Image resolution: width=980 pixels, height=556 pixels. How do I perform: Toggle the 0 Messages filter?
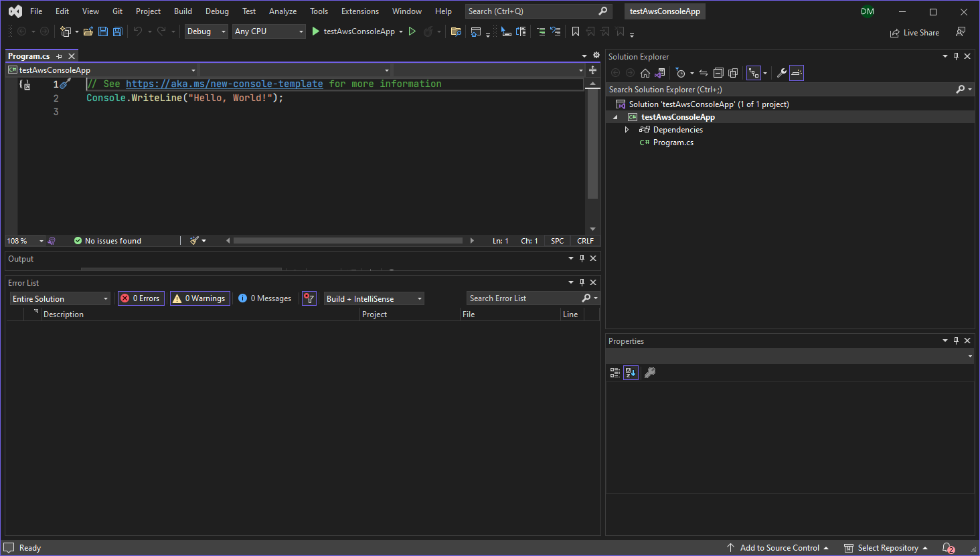[265, 298]
